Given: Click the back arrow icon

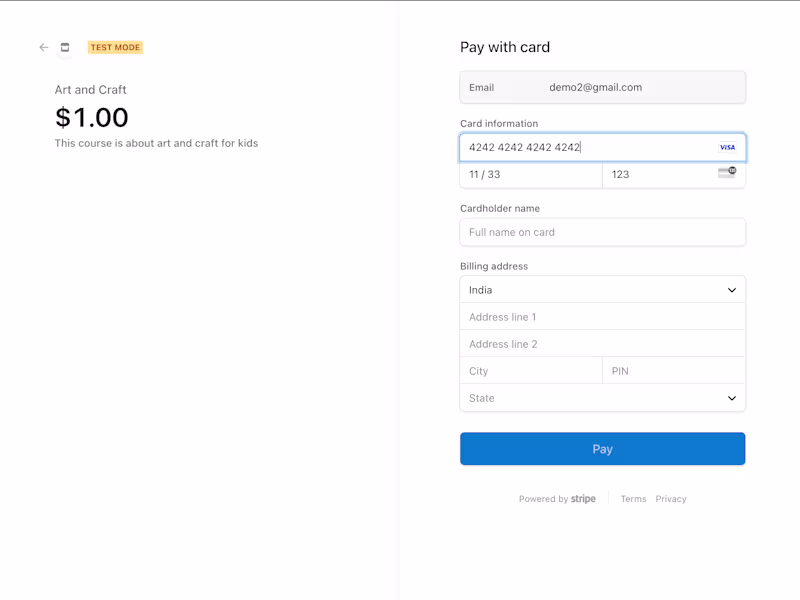Looking at the screenshot, I should pyautogui.click(x=43, y=47).
